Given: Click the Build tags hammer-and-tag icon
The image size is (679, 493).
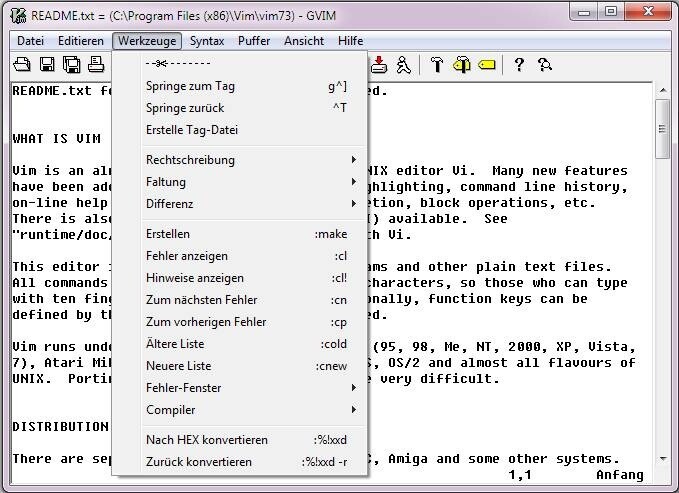Looking at the screenshot, I should coord(462,65).
